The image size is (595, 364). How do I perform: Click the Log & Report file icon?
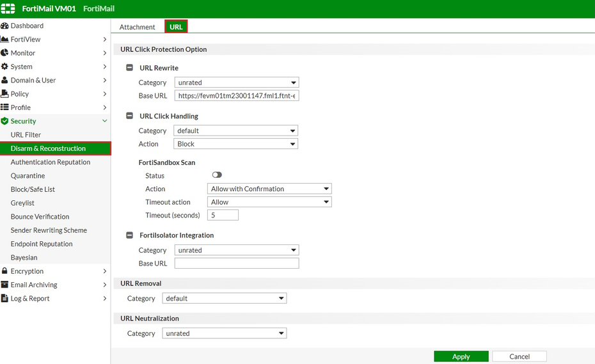tap(4, 298)
